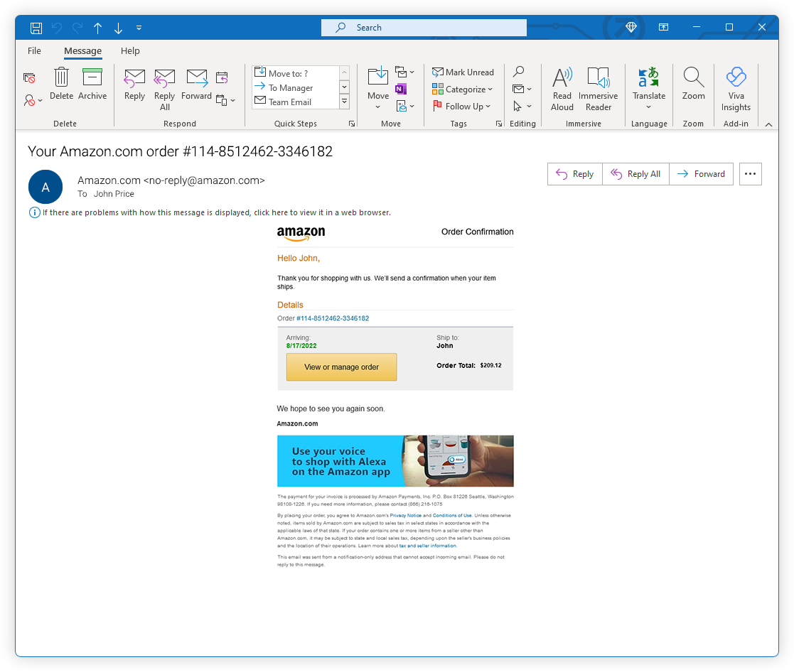Click the search box in title bar

[424, 28]
